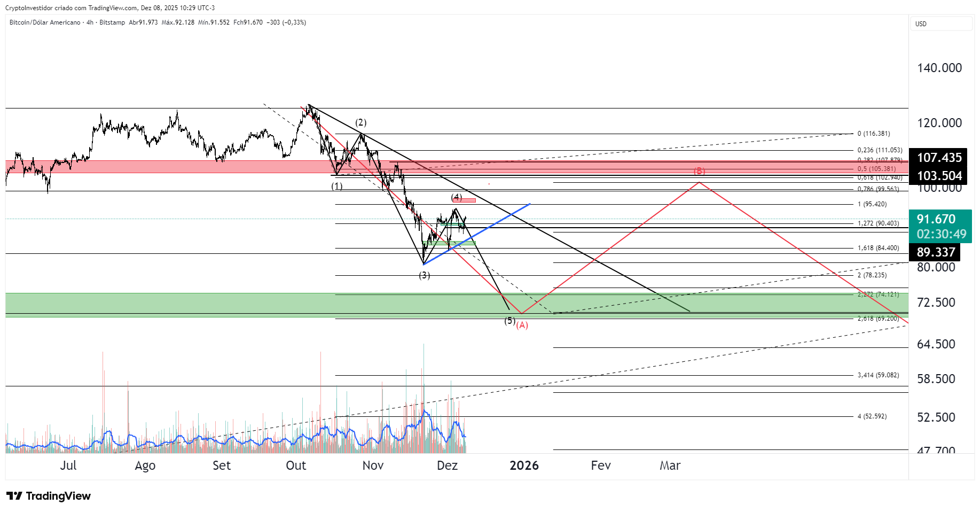Click the Fibonacci 1,618 (84.400) label
Viewport: 980px width, 512px height.
878,248
